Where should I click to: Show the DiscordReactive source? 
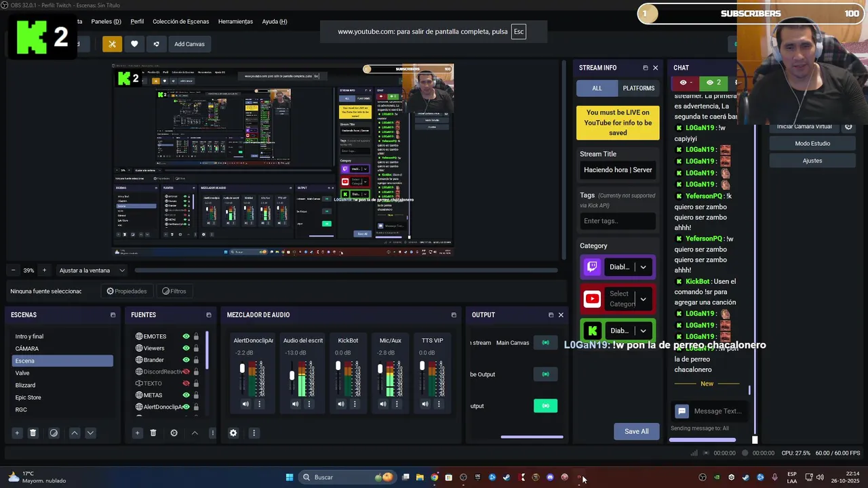tap(186, 371)
